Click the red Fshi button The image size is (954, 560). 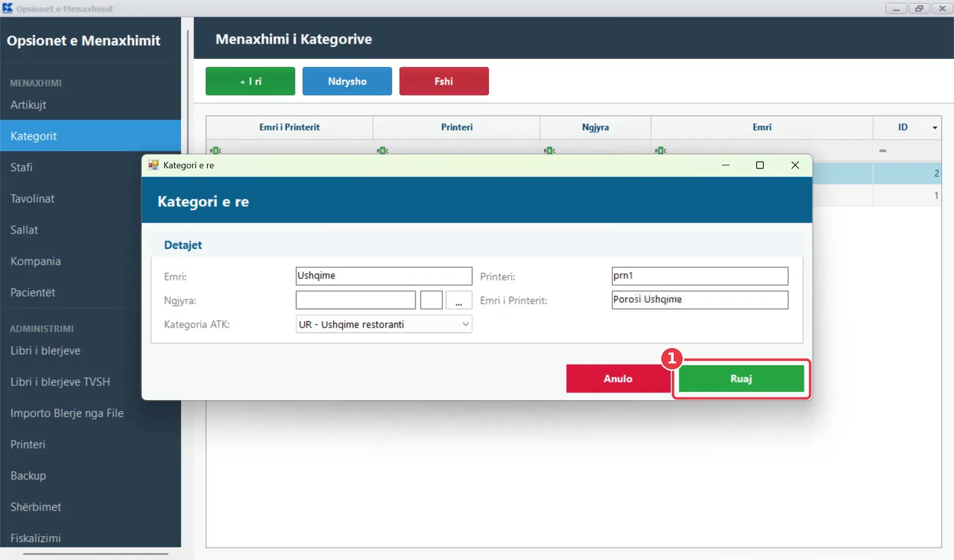pyautogui.click(x=444, y=81)
